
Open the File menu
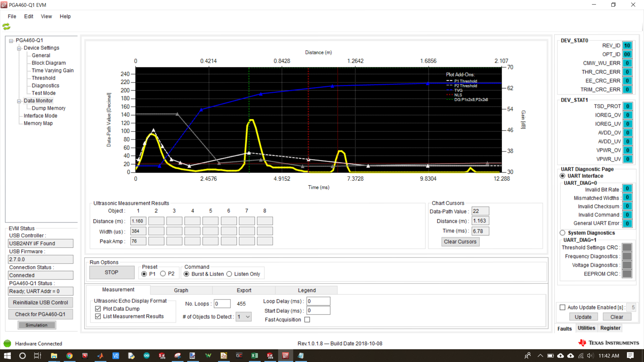(x=12, y=16)
